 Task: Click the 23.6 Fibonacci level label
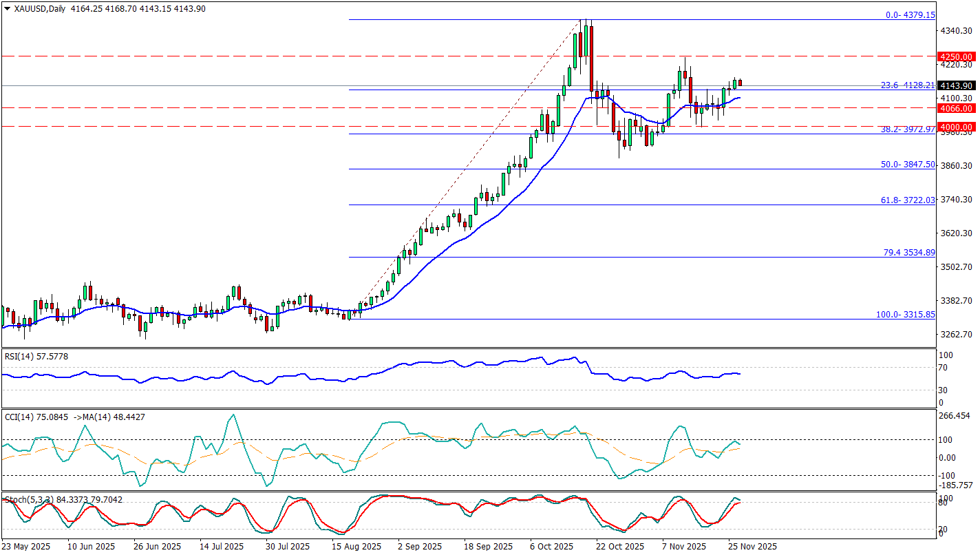[x=908, y=85]
